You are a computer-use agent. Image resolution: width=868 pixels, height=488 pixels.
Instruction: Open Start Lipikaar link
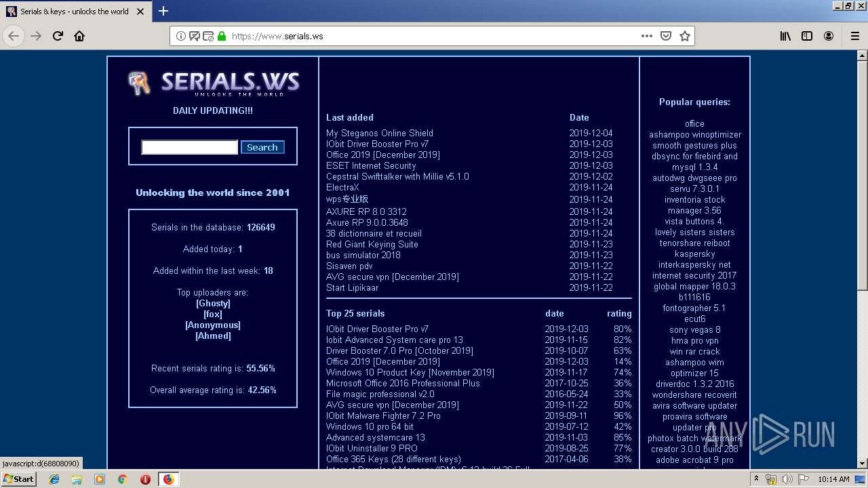coord(353,287)
